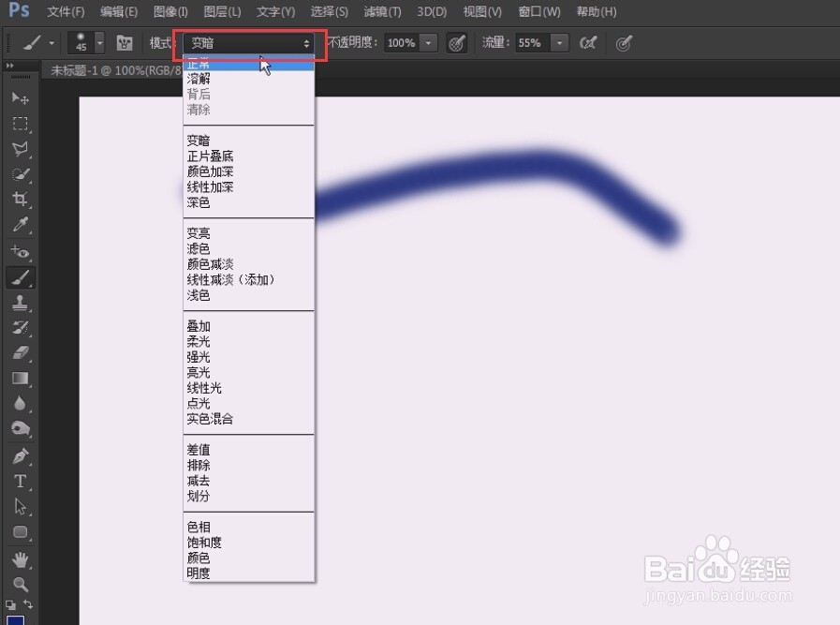Activate the Lasso tool
This screenshot has width=840, height=625.
point(21,149)
